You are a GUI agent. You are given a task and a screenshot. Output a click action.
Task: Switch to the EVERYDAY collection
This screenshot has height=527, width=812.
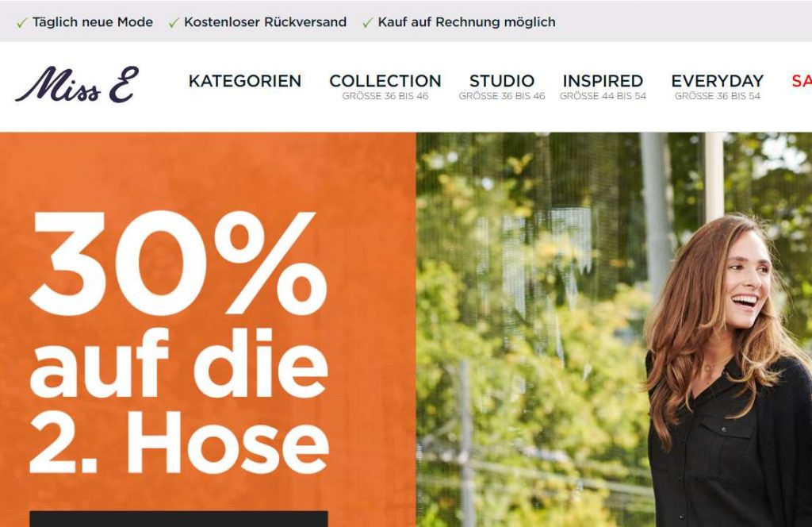(717, 81)
